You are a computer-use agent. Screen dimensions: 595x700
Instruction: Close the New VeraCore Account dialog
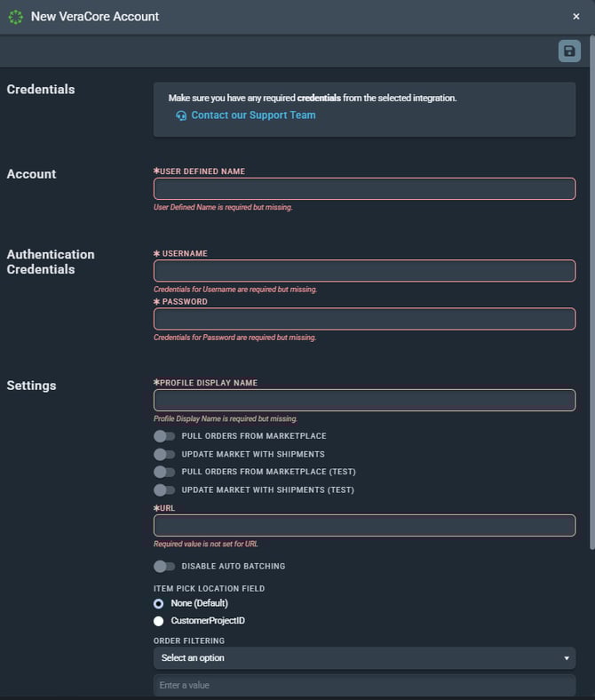(x=576, y=16)
